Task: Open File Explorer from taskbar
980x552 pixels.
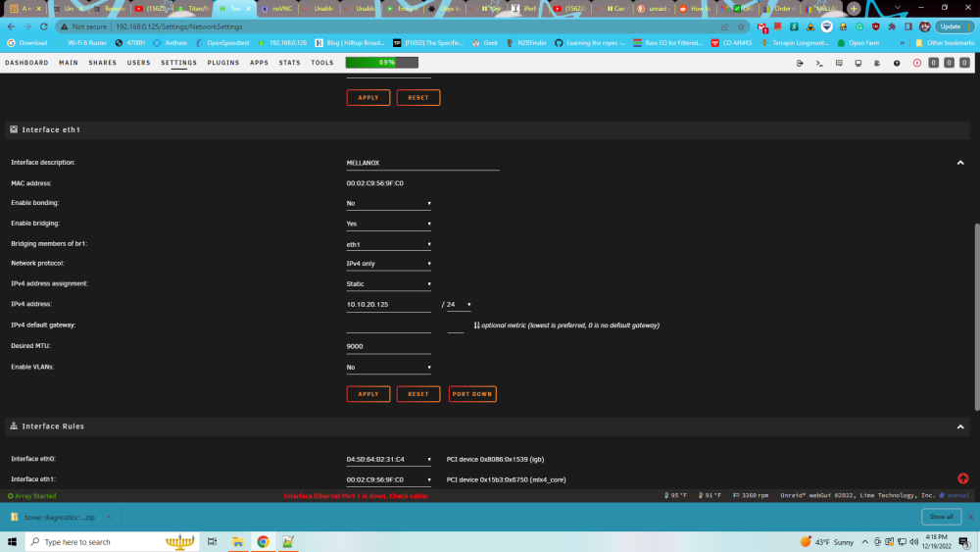Action: pos(238,542)
